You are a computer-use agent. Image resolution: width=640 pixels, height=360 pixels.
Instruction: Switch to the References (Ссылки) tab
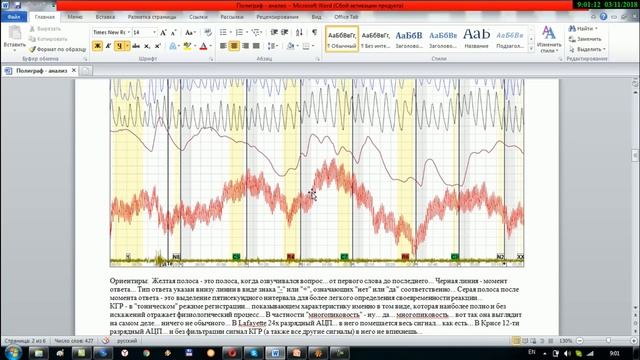[x=198, y=17]
